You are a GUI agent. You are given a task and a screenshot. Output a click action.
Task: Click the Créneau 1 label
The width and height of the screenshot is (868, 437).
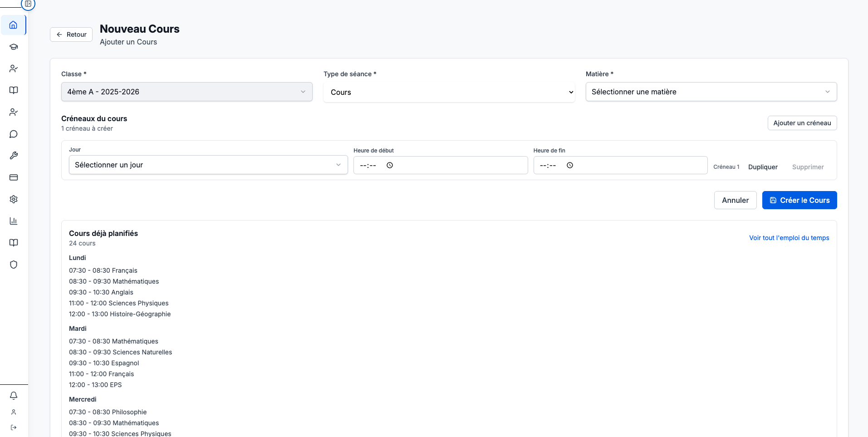point(726,167)
